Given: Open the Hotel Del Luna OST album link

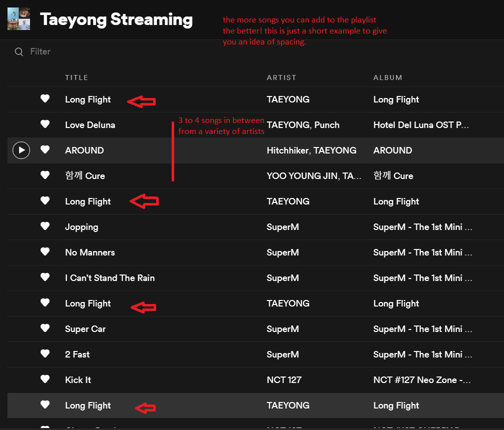Looking at the screenshot, I should (420, 125).
